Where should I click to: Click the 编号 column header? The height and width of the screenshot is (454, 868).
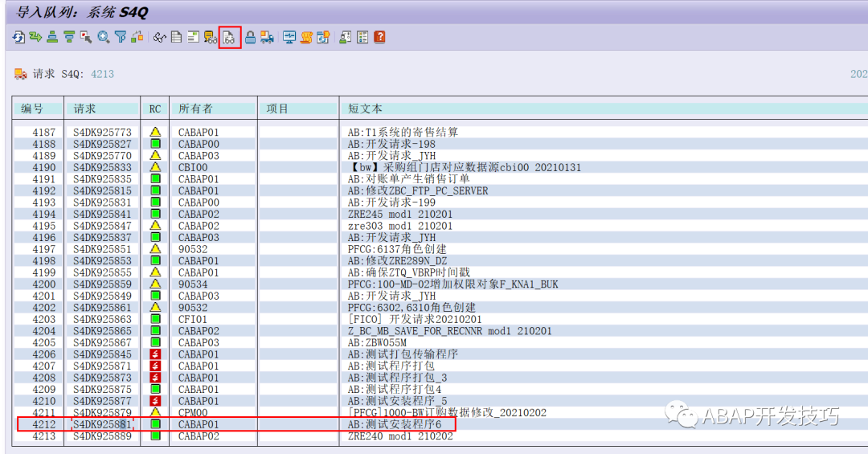click(x=31, y=109)
